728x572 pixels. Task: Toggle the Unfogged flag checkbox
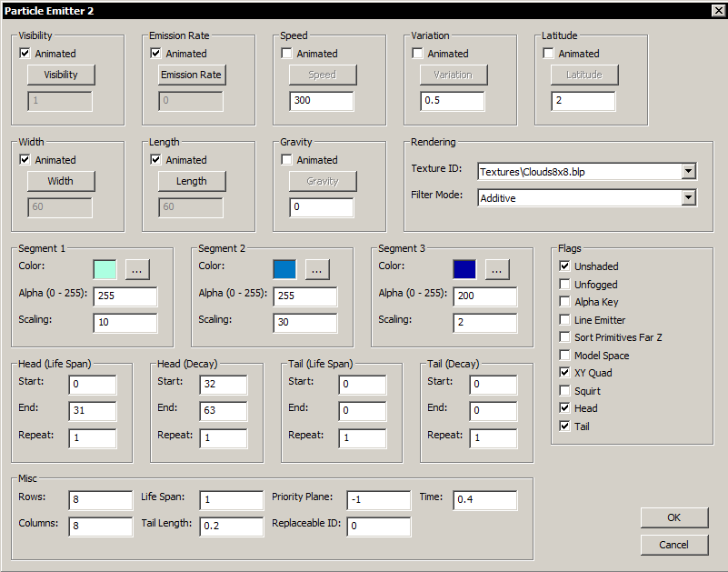(x=564, y=285)
